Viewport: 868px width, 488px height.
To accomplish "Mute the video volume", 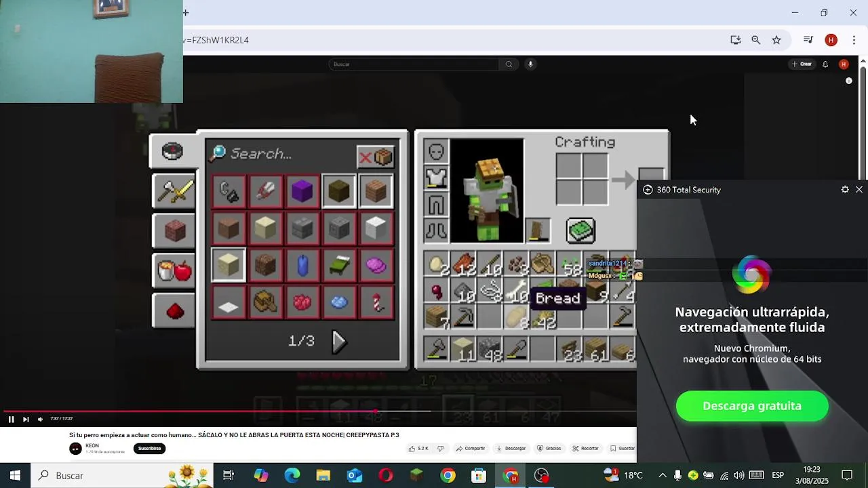I will [40, 420].
